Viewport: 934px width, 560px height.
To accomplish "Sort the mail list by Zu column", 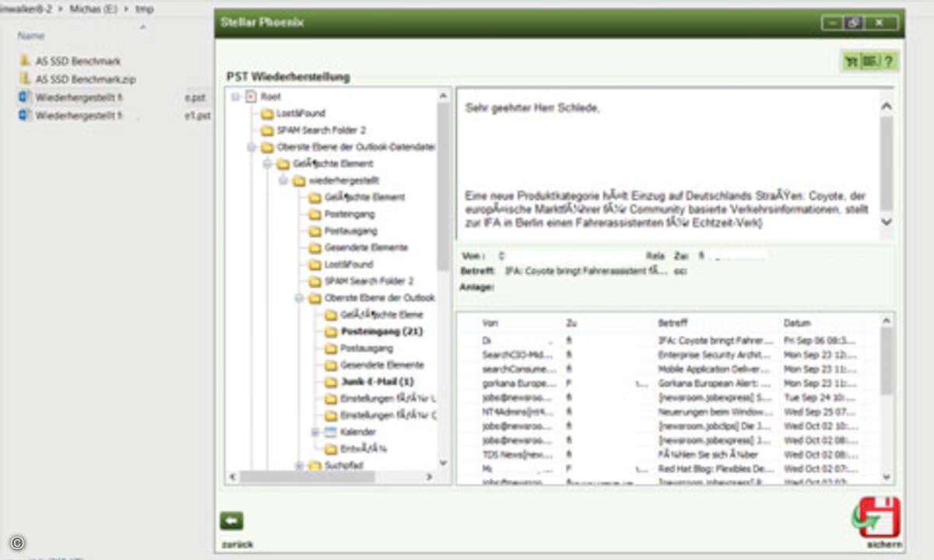I will tap(571, 322).
